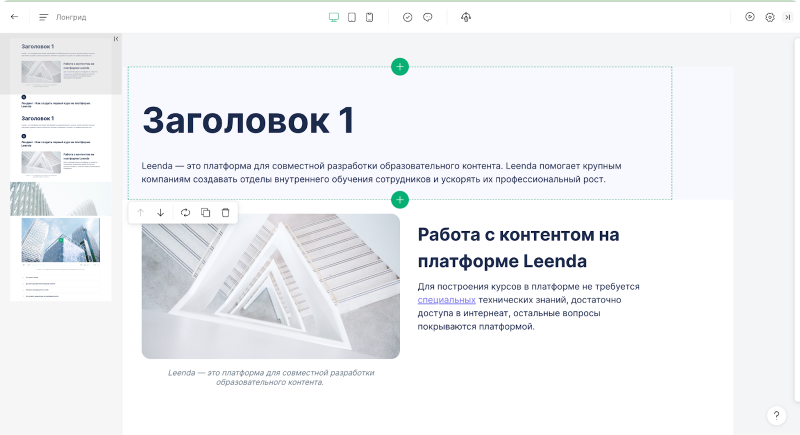Replace the block using the cycle icon
Screen dimensions: 800x435
(185, 213)
